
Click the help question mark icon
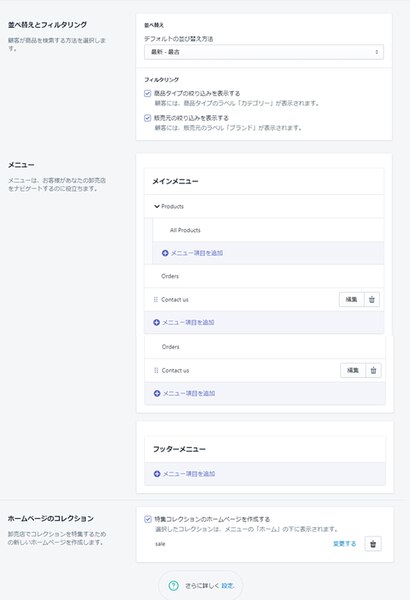(x=173, y=585)
